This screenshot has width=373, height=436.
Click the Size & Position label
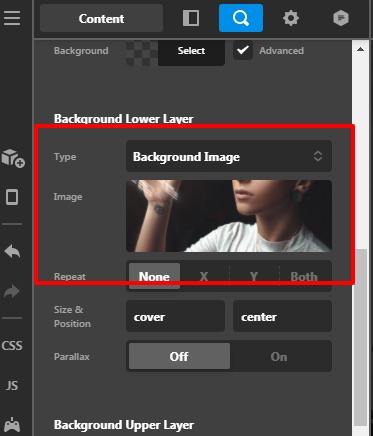(x=72, y=316)
